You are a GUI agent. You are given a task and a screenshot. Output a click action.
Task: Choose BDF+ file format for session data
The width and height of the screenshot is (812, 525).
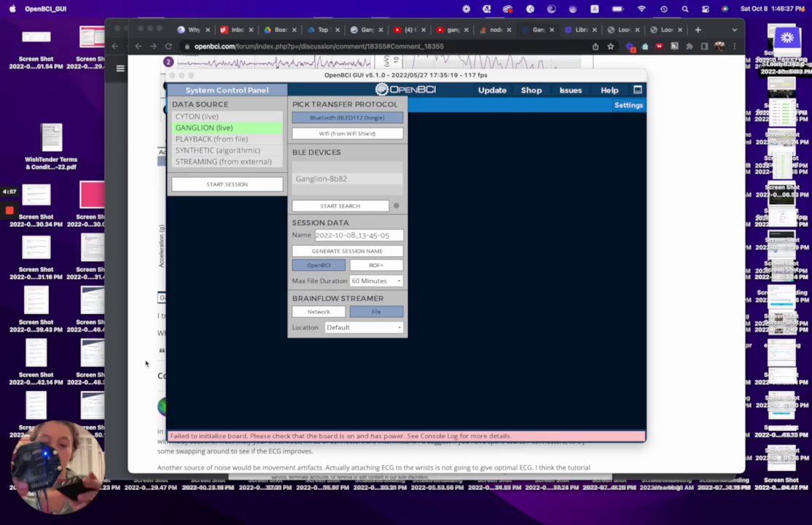coord(376,265)
